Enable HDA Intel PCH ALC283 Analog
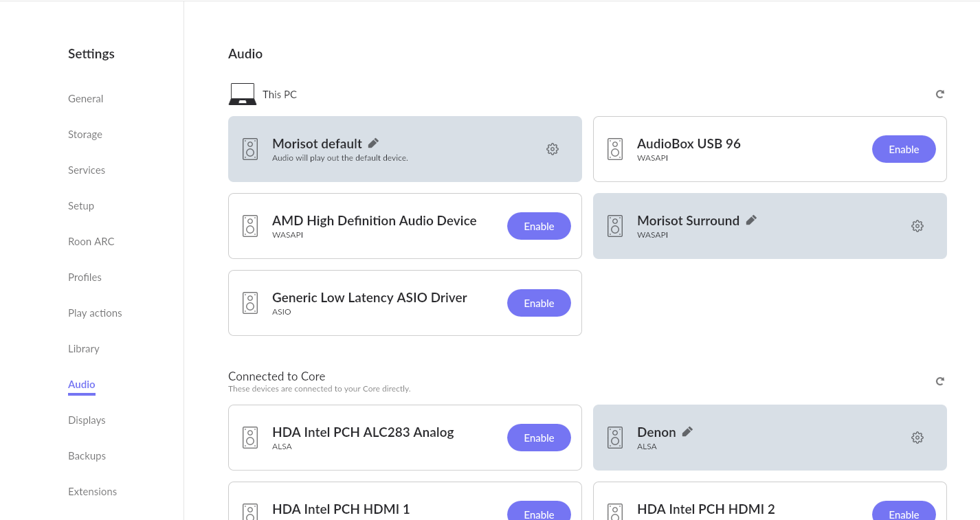 [x=539, y=438]
